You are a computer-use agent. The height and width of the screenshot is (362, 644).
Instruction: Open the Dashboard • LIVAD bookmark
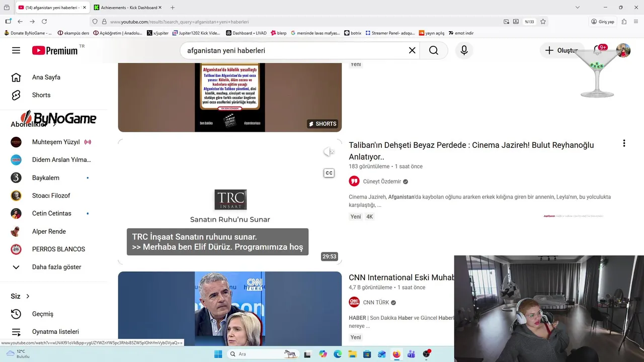246,33
